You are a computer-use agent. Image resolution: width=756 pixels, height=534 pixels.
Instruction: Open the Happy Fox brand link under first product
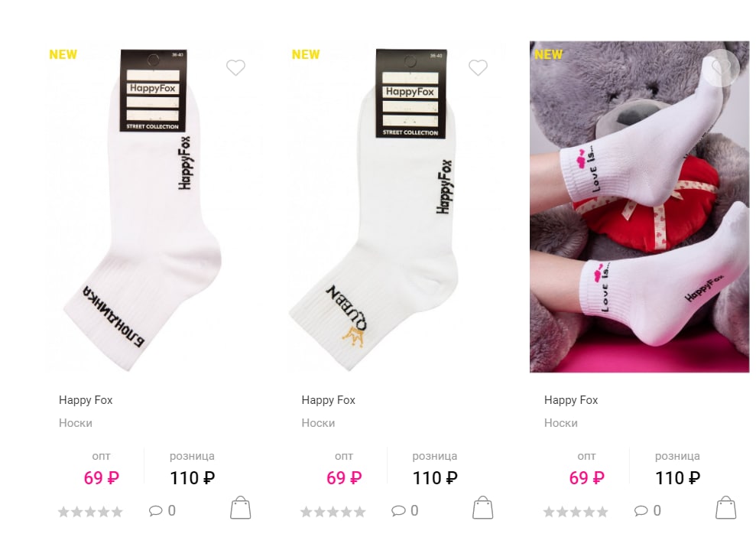pos(86,400)
